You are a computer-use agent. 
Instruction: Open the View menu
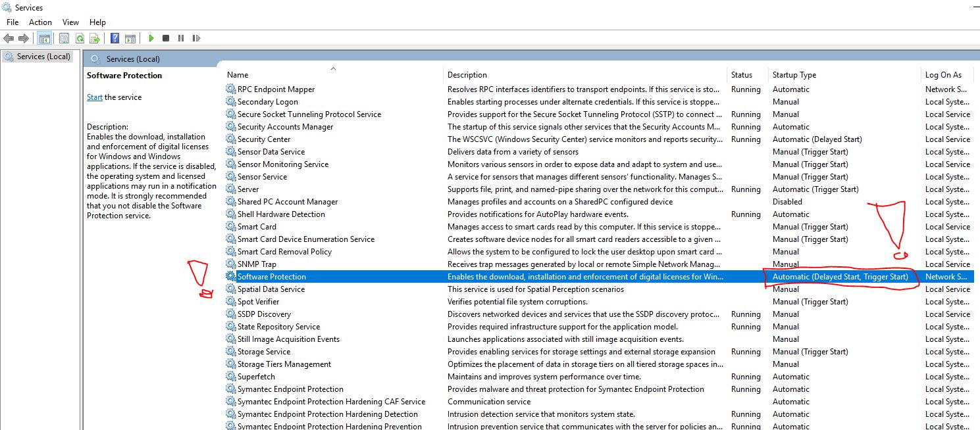click(x=70, y=22)
